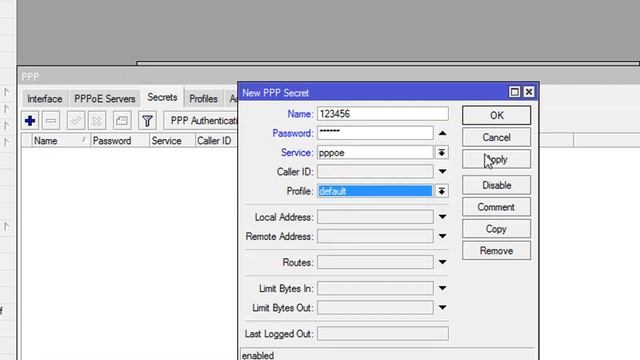Click the OK button
640x360 pixels.
click(x=496, y=116)
